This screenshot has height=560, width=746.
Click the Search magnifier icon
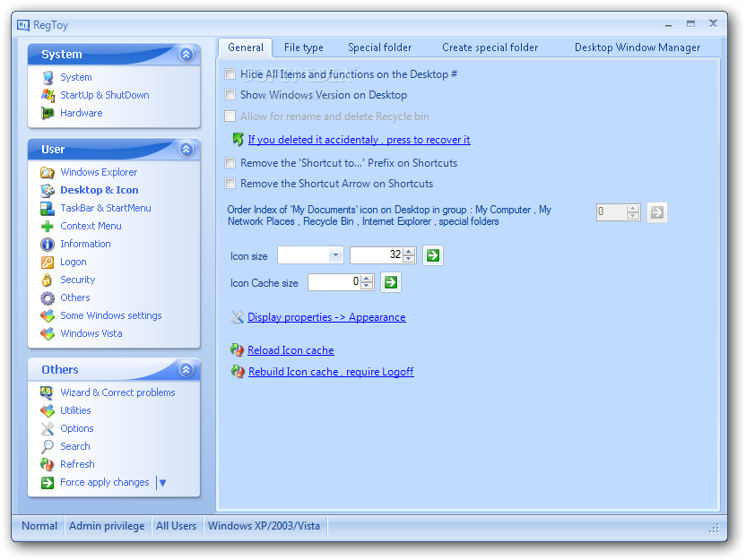tap(48, 447)
